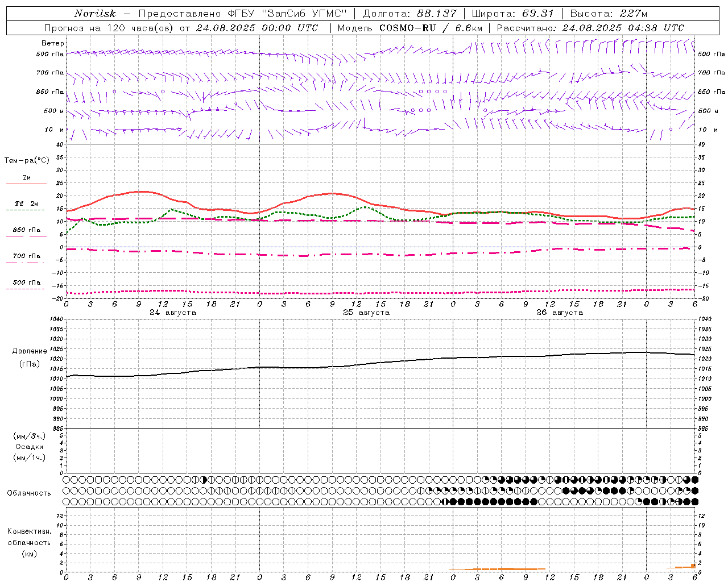
Task: Click the 'Конвективн.' convective cloud label
Action: [x=29, y=531]
